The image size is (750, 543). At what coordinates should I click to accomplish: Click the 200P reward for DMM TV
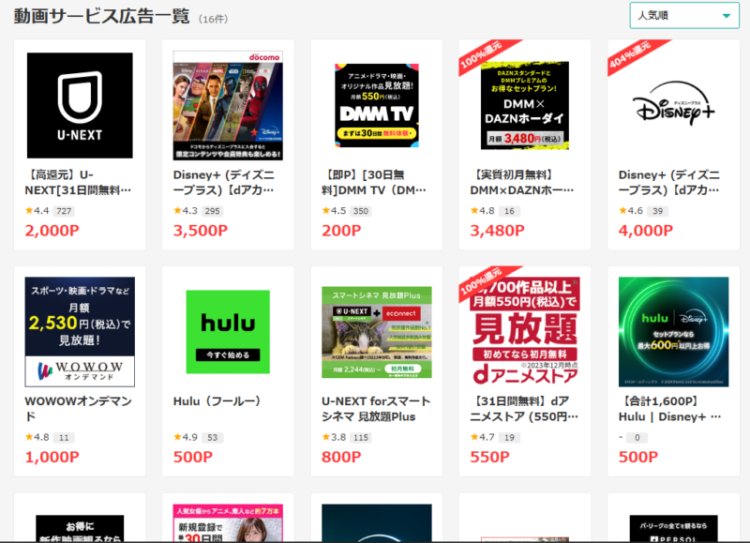coord(342,231)
